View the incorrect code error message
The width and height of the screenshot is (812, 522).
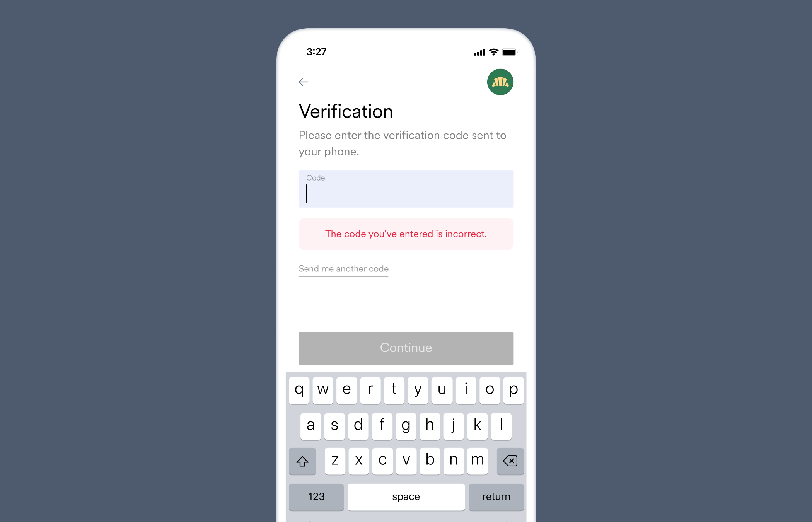click(x=406, y=234)
